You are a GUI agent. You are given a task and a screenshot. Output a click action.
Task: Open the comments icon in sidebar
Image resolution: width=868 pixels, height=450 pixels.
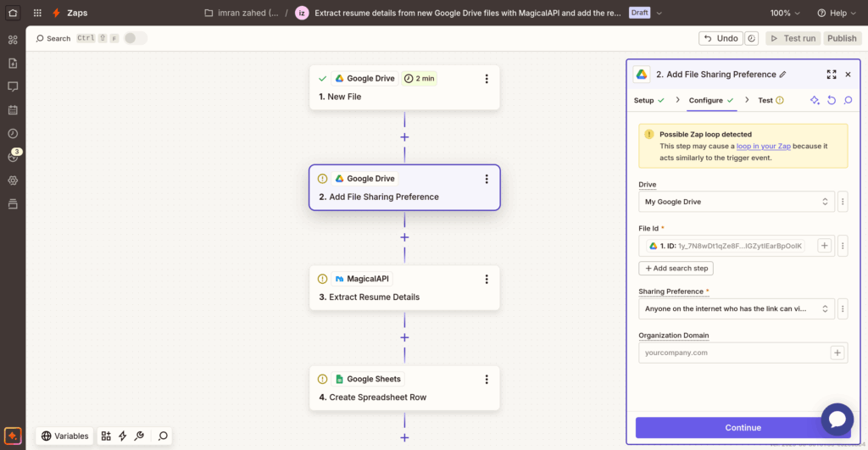point(13,86)
